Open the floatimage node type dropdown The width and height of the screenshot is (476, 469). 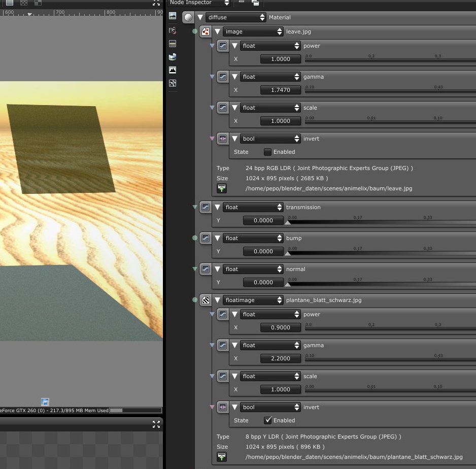click(253, 300)
